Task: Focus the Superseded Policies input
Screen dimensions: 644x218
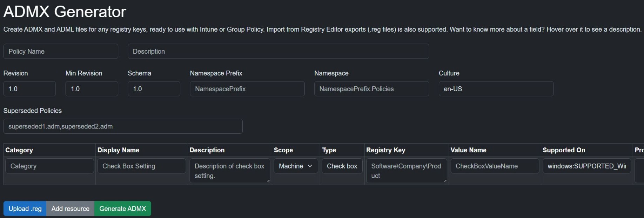Action: point(123,126)
